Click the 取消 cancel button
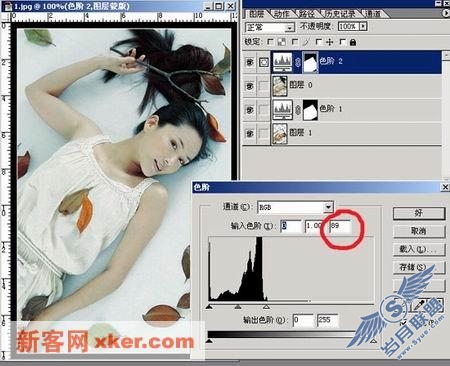This screenshot has height=366, width=450. coord(419,231)
